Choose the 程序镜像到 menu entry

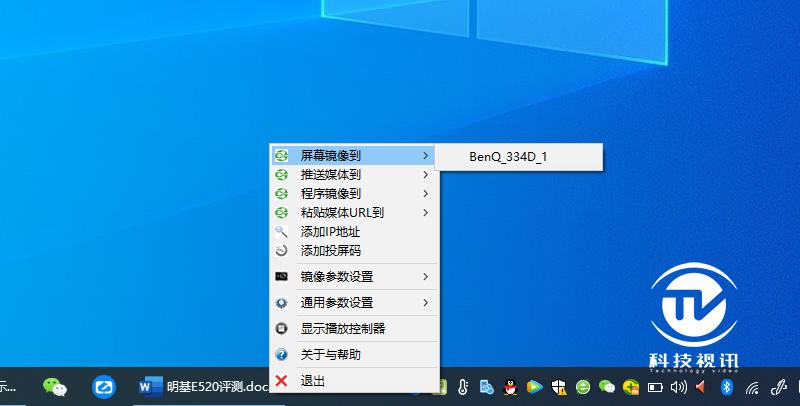[352, 194]
